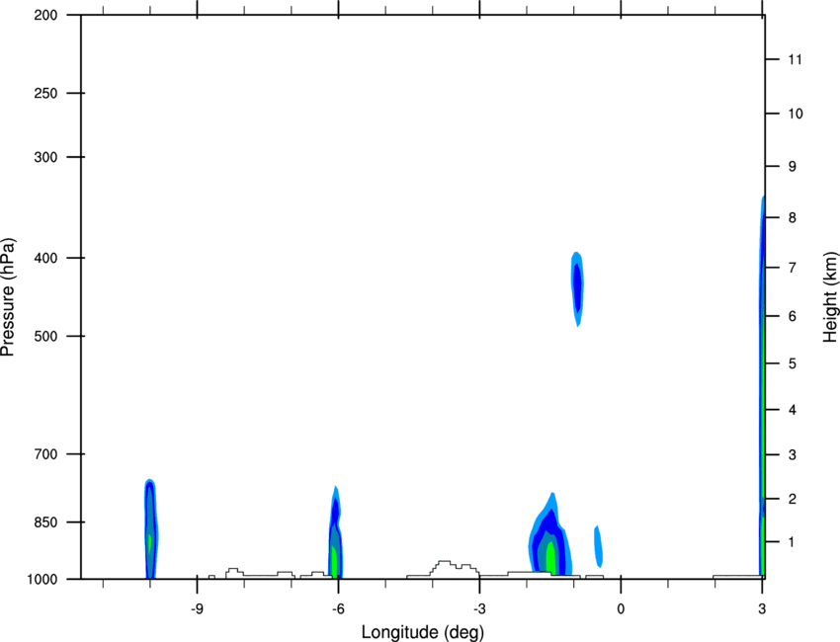Image resolution: width=840 pixels, height=642 pixels.
Task: Click the -9 longitude tick label
Action: pos(197,608)
